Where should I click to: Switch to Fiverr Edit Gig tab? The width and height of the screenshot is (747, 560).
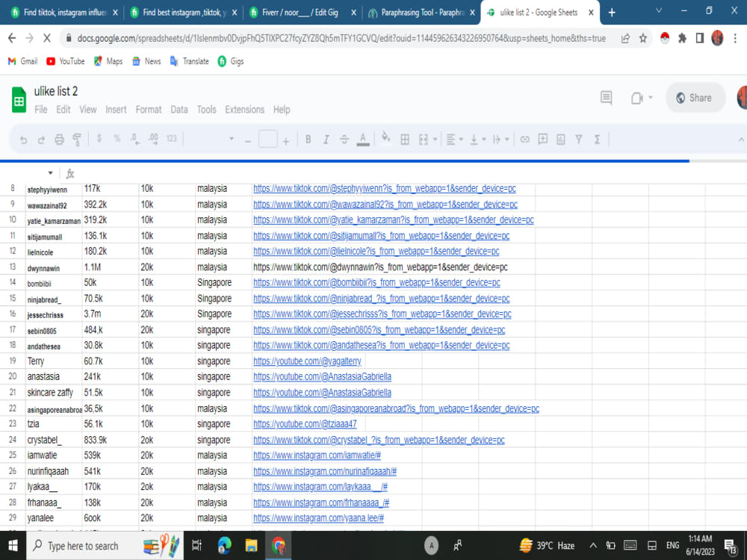pos(302,13)
